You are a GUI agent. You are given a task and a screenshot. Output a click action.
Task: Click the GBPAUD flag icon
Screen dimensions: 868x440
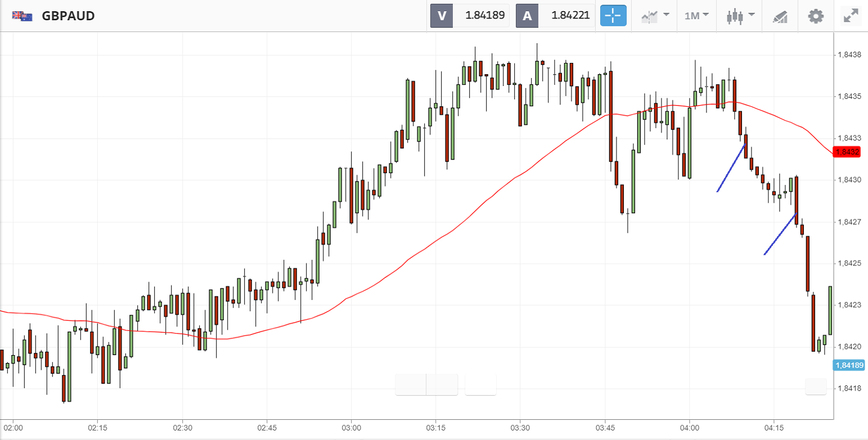click(21, 16)
